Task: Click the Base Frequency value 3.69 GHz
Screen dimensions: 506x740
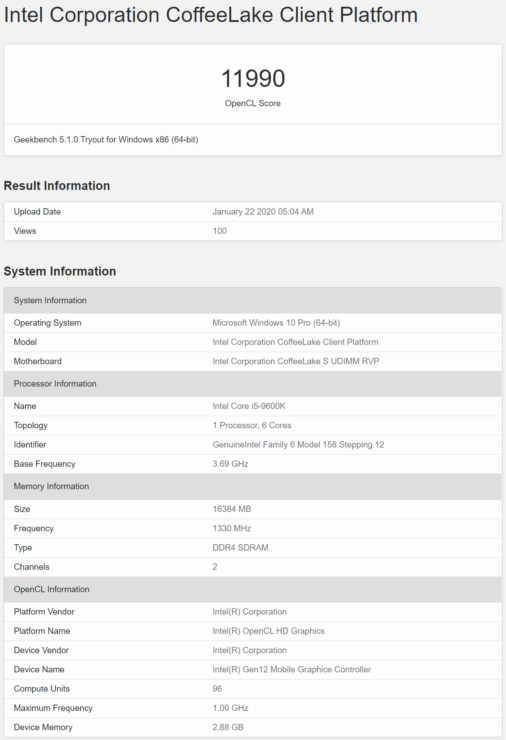Action: click(230, 464)
